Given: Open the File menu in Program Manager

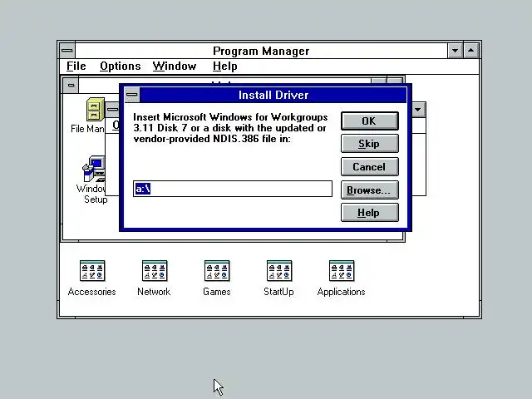Looking at the screenshot, I should (76, 66).
